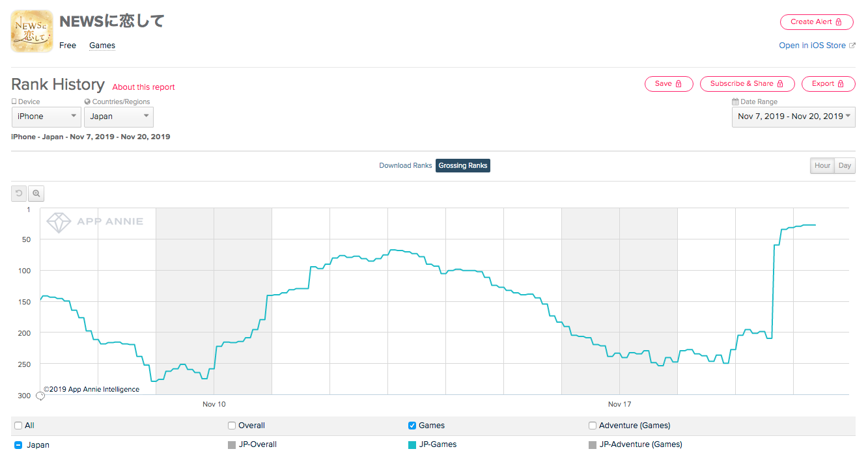Click the JP-Games legend label
The height and width of the screenshot is (462, 868).
[438, 444]
